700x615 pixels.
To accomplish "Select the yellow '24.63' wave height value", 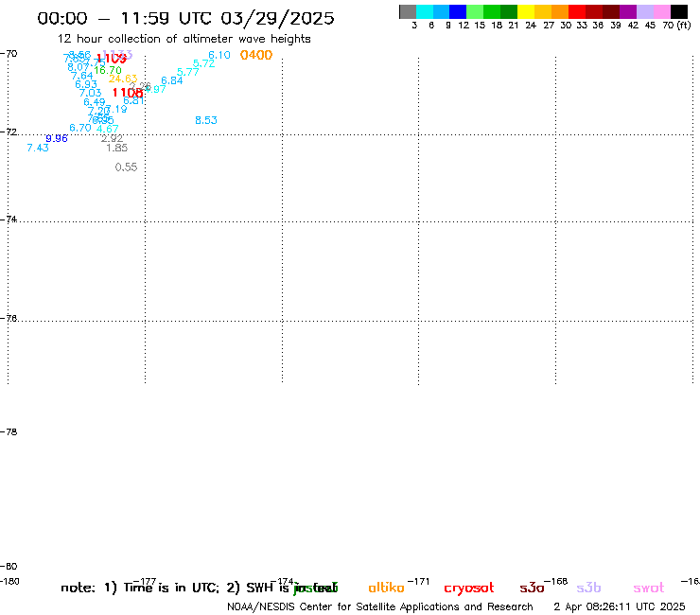I will coord(123,79).
